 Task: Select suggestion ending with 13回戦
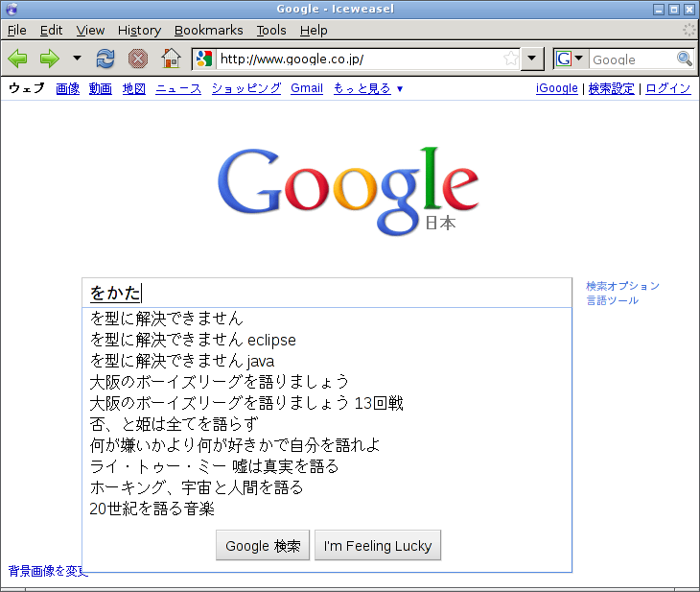click(327, 403)
